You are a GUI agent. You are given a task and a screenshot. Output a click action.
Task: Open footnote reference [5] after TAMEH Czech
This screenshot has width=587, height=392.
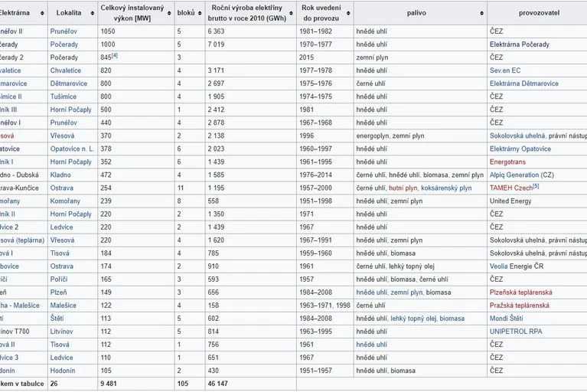coord(536,186)
